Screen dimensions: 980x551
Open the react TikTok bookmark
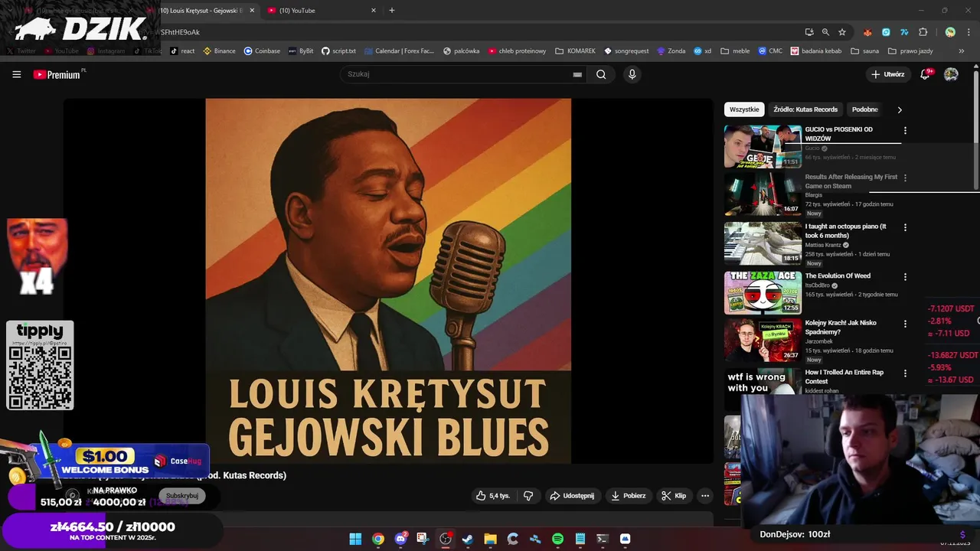click(x=182, y=51)
